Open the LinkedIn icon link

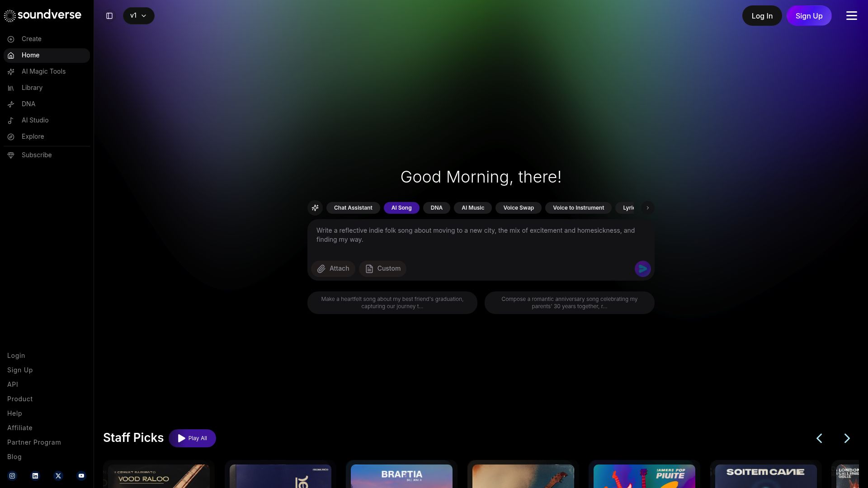[x=35, y=476]
